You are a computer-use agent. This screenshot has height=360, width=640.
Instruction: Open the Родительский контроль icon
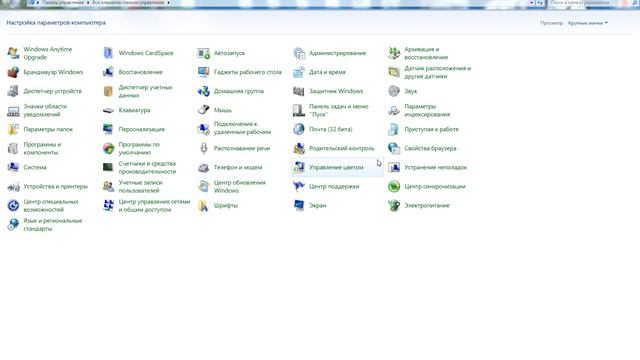click(x=299, y=148)
